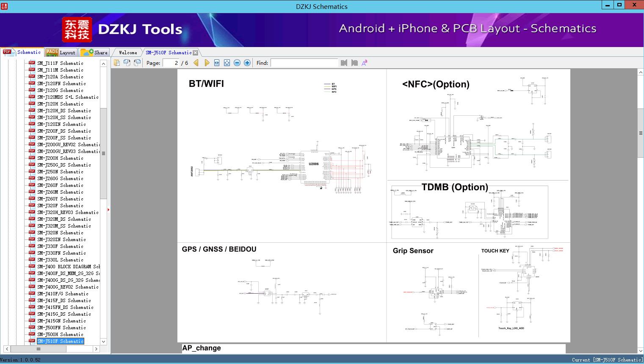Screen dimensions: 644x364
Task: Select SM-J320H_REVO3 Schematic
Action: pyautogui.click(x=68, y=212)
